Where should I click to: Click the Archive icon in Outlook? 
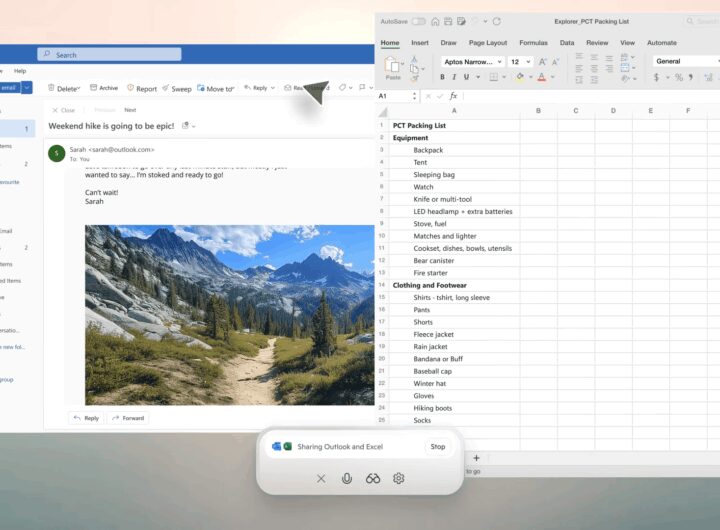[x=103, y=88]
